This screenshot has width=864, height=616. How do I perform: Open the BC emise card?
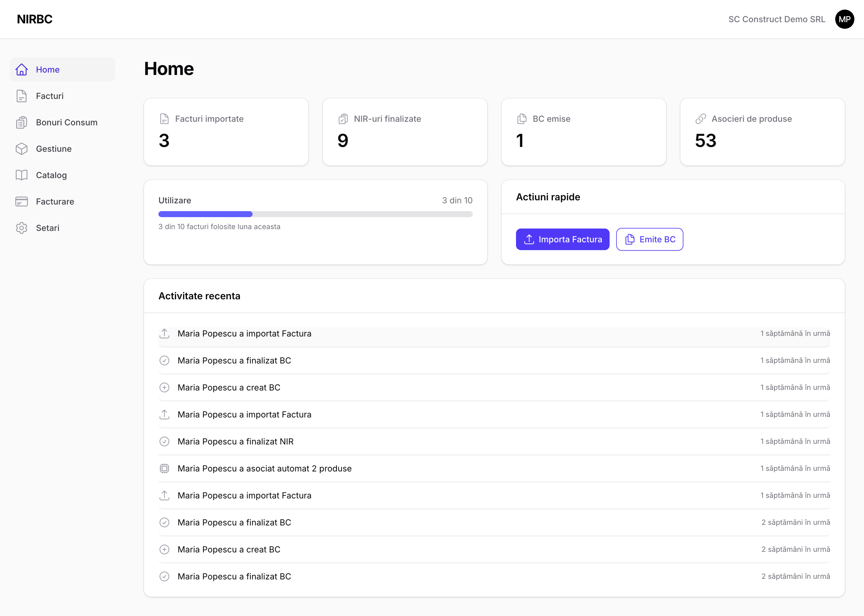pyautogui.click(x=583, y=132)
